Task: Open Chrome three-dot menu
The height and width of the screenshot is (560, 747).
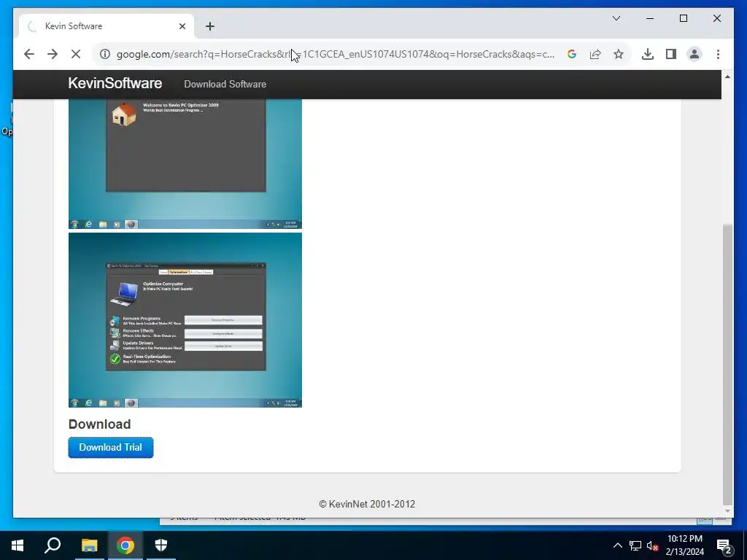Action: pyautogui.click(x=718, y=54)
